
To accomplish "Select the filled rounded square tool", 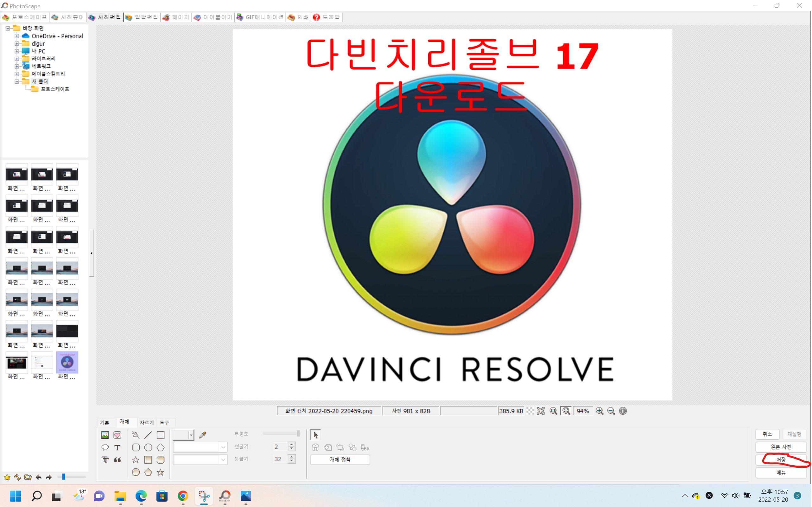I will [161, 460].
